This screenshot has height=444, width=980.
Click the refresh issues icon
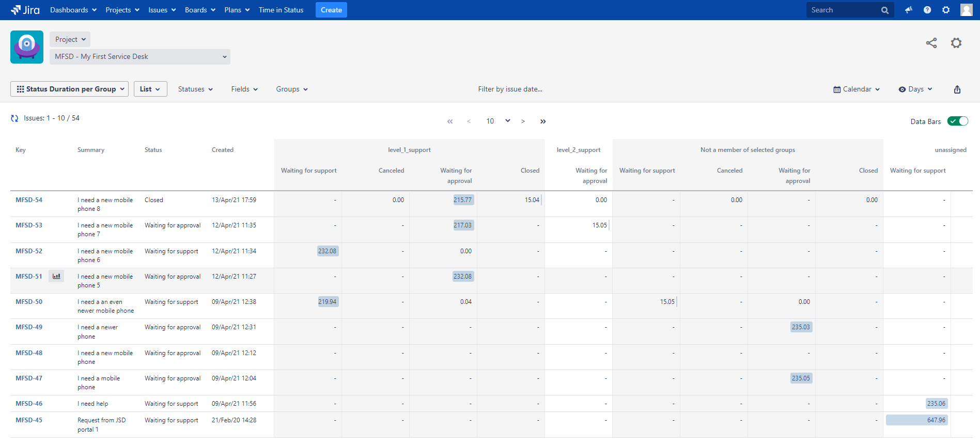point(14,118)
